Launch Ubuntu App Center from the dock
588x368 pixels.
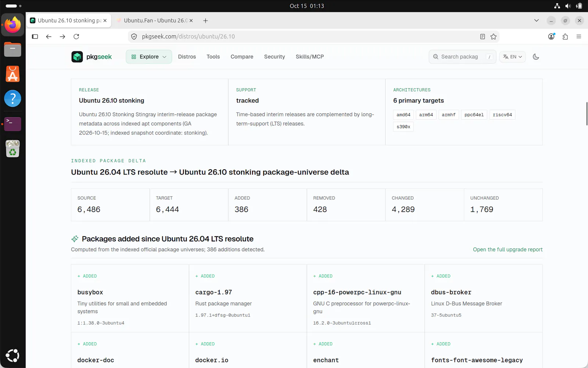click(x=13, y=74)
